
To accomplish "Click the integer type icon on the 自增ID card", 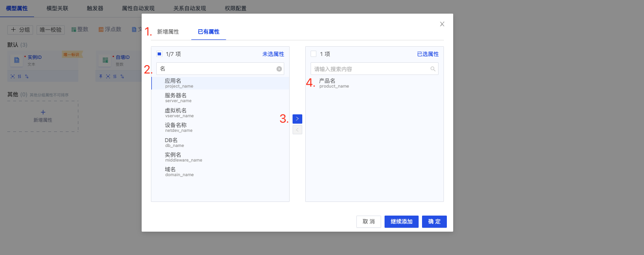I will (x=105, y=60).
